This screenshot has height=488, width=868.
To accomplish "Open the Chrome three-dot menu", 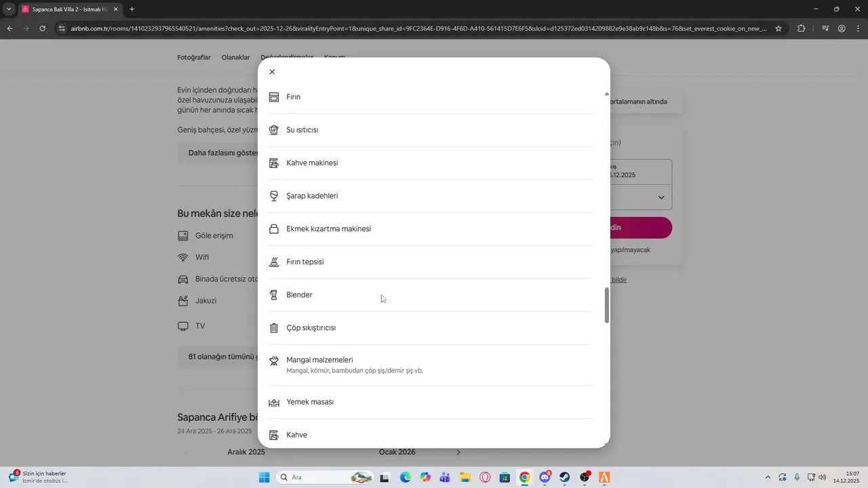I will pyautogui.click(x=857, y=28).
